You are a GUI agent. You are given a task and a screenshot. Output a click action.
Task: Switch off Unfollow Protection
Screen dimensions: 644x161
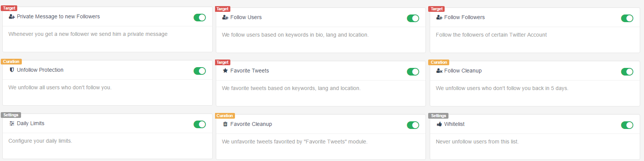(199, 71)
